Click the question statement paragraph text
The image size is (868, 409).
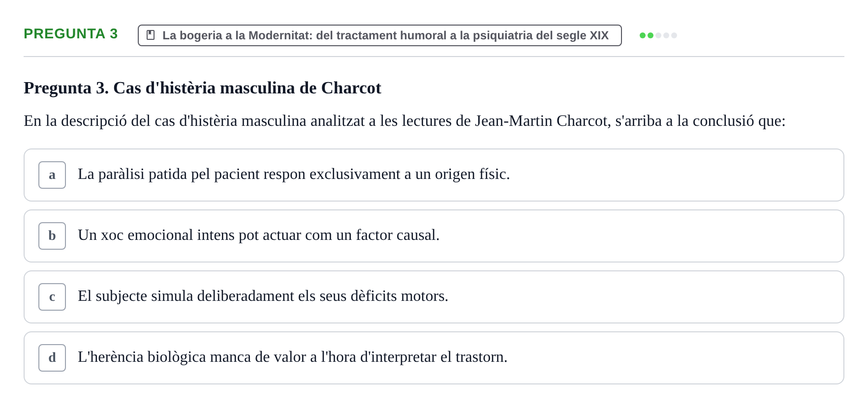(x=404, y=121)
